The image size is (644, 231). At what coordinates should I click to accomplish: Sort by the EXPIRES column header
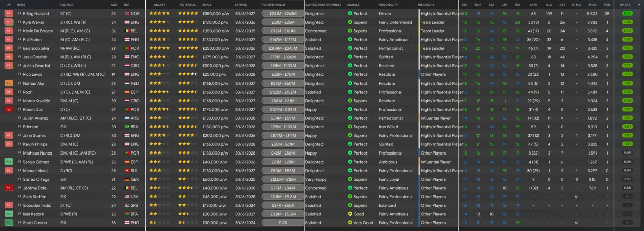pos(240,5)
